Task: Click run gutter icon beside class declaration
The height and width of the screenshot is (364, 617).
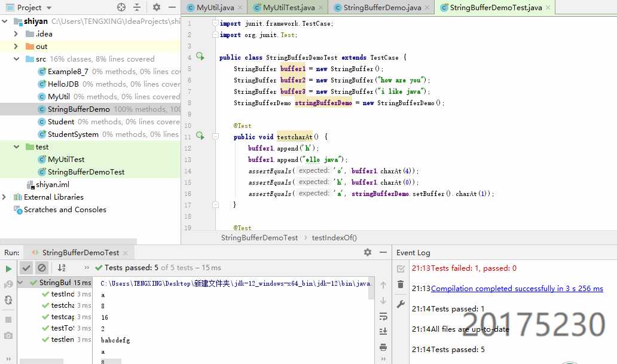Action: click(x=200, y=57)
